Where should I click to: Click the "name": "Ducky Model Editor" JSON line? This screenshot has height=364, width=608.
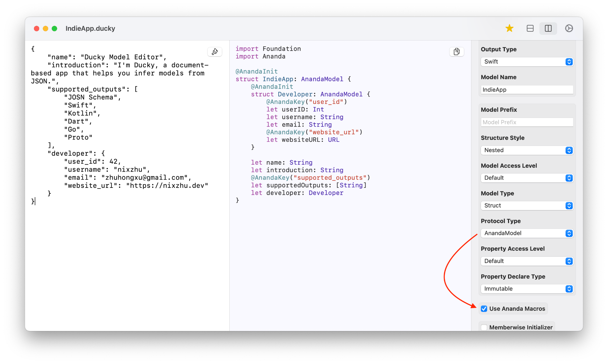[107, 57]
